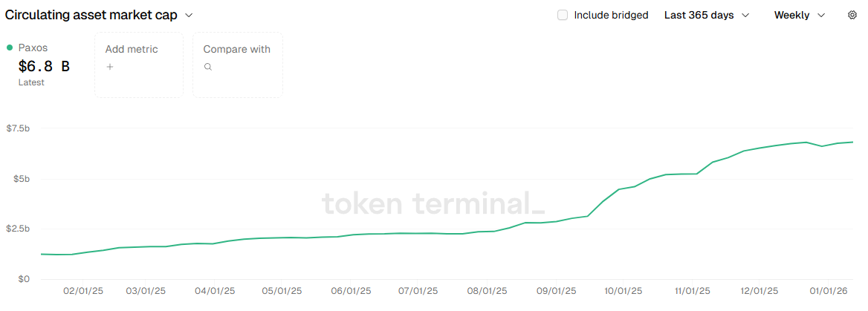Click the $2.5b y-axis label

[18, 229]
